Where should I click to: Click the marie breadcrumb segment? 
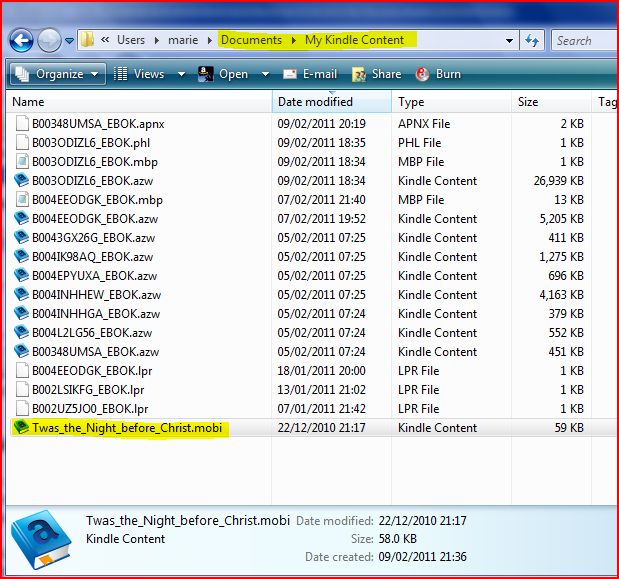[183, 40]
